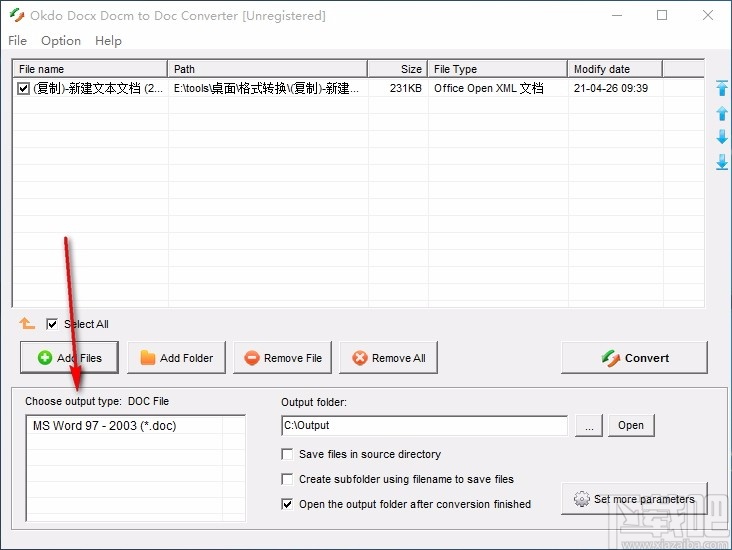The image size is (732, 550).
Task: Open the output folder via Open button
Action: 631,425
